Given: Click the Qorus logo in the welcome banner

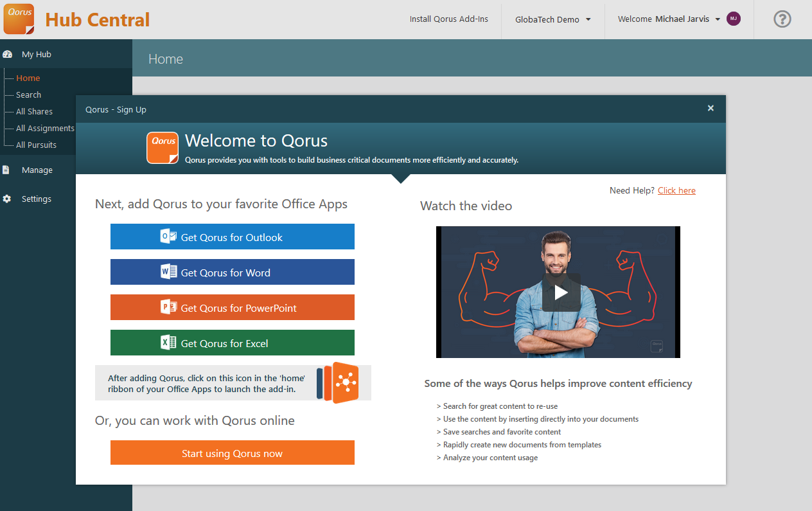Looking at the screenshot, I should click(163, 148).
